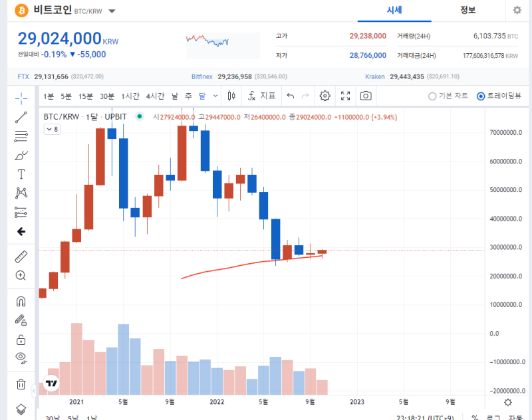This screenshot has height=420, width=532.
Task: Activate the zoom-in magnifier tool
Action: click(x=21, y=275)
